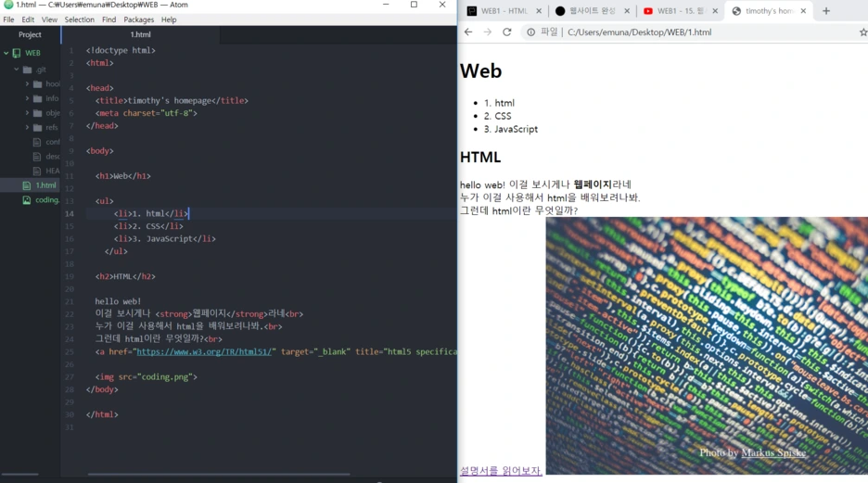
Task: Open the Markus Spiske photo credit link
Action: [773, 452]
